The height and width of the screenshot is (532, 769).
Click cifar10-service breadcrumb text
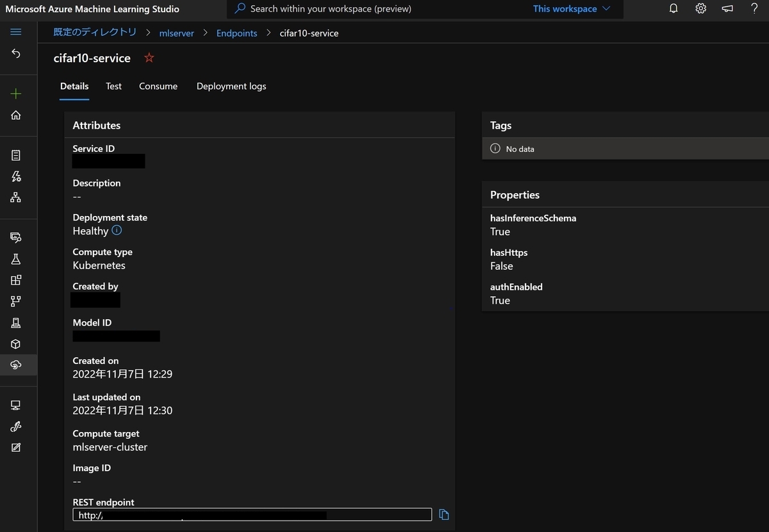coord(309,33)
